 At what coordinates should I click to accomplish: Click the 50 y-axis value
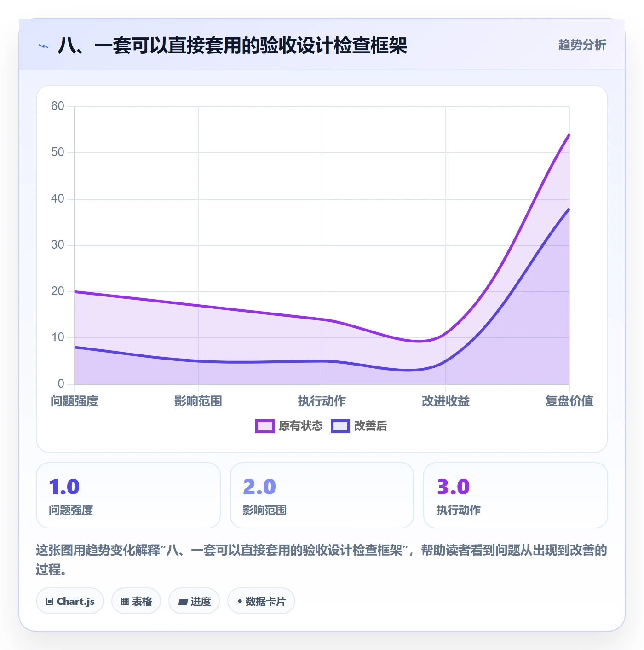point(57,152)
